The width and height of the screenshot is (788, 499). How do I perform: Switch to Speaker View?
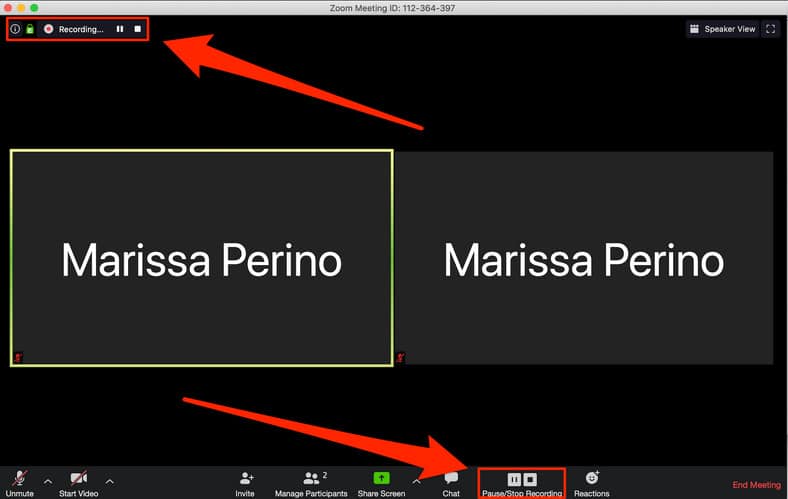coord(722,29)
